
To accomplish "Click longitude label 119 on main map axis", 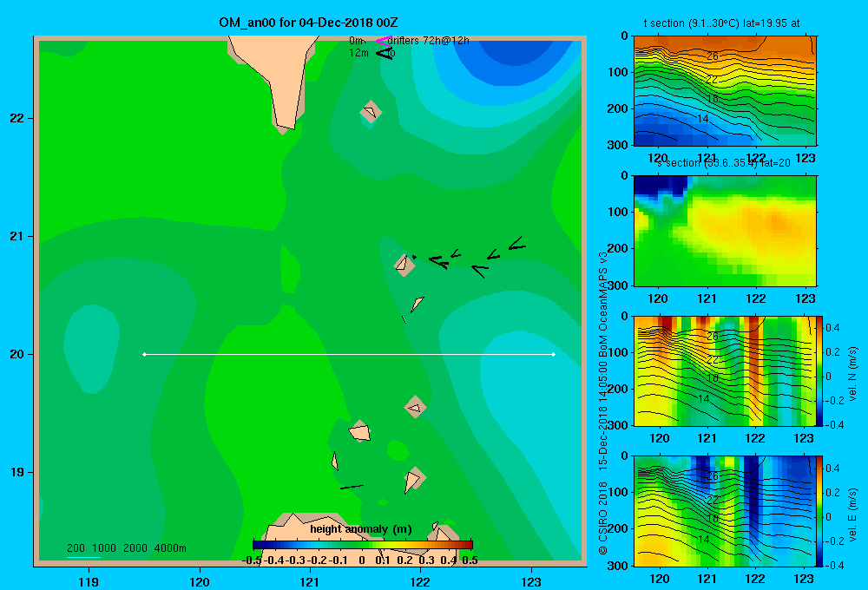I will click(x=89, y=581).
